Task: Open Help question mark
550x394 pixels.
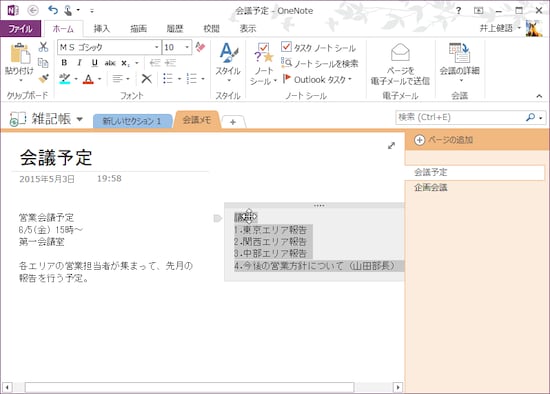Action: pyautogui.click(x=458, y=11)
